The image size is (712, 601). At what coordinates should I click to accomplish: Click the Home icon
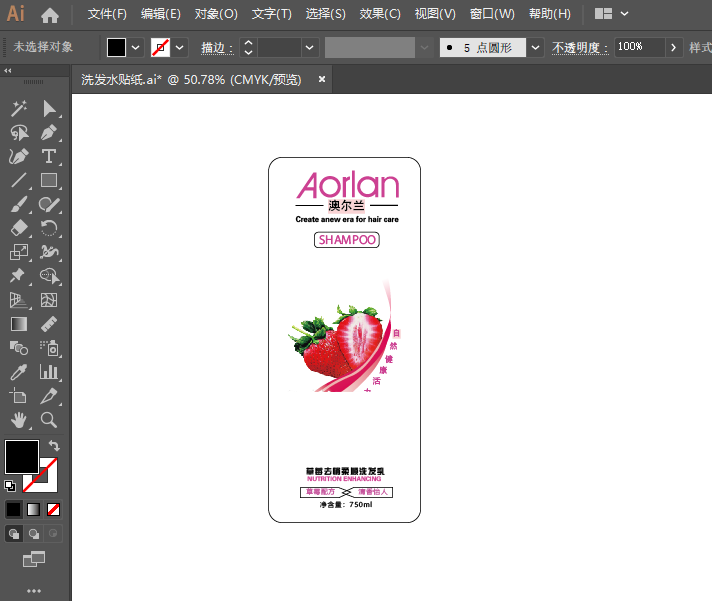tap(49, 15)
